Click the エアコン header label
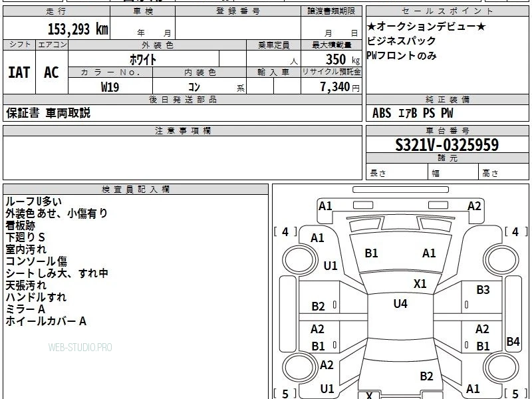The width and height of the screenshot is (532, 399). click(x=53, y=45)
